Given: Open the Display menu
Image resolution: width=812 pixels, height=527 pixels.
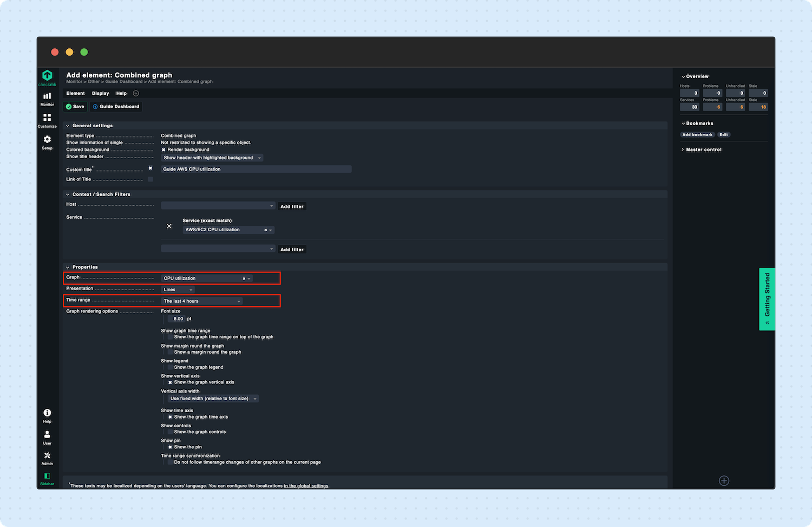Looking at the screenshot, I should click(100, 93).
